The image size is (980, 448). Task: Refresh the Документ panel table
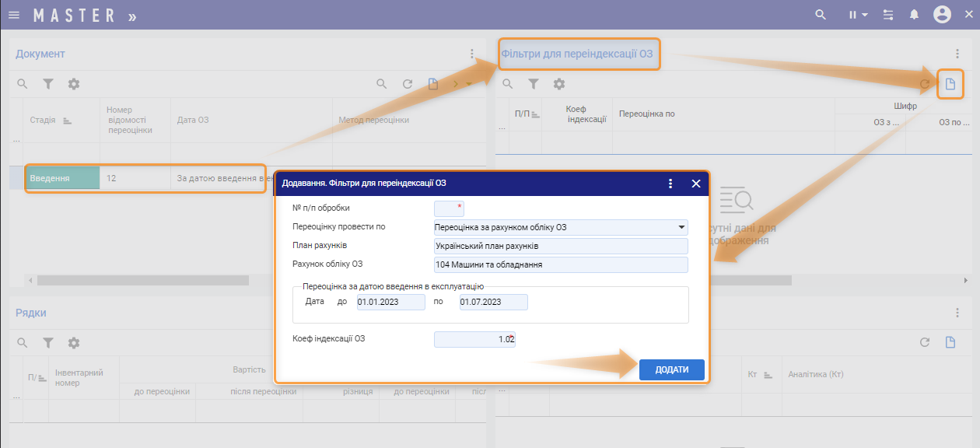[407, 84]
